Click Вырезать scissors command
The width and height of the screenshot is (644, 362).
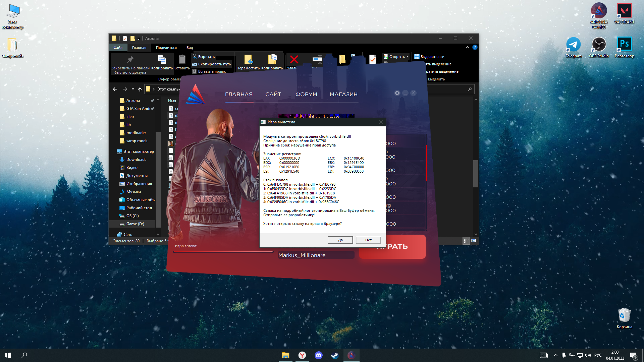[204, 57]
